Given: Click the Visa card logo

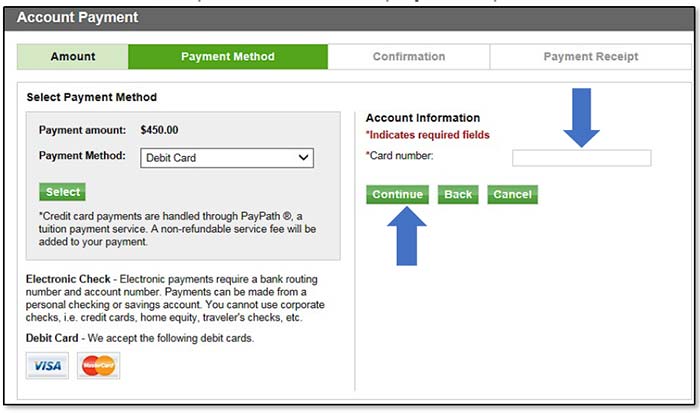Looking at the screenshot, I should pos(47,366).
